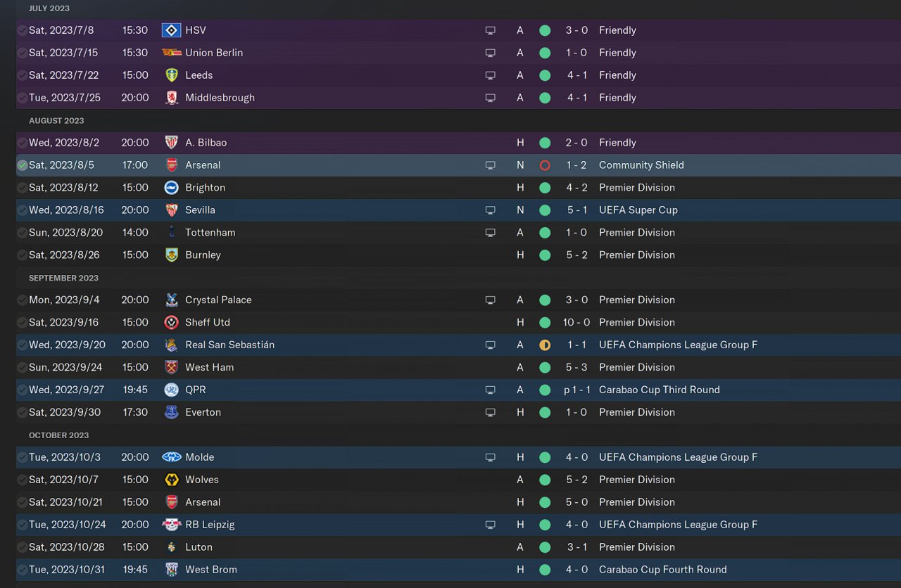Click the RB Leipzig club badge
The image size is (901, 588).
click(171, 525)
